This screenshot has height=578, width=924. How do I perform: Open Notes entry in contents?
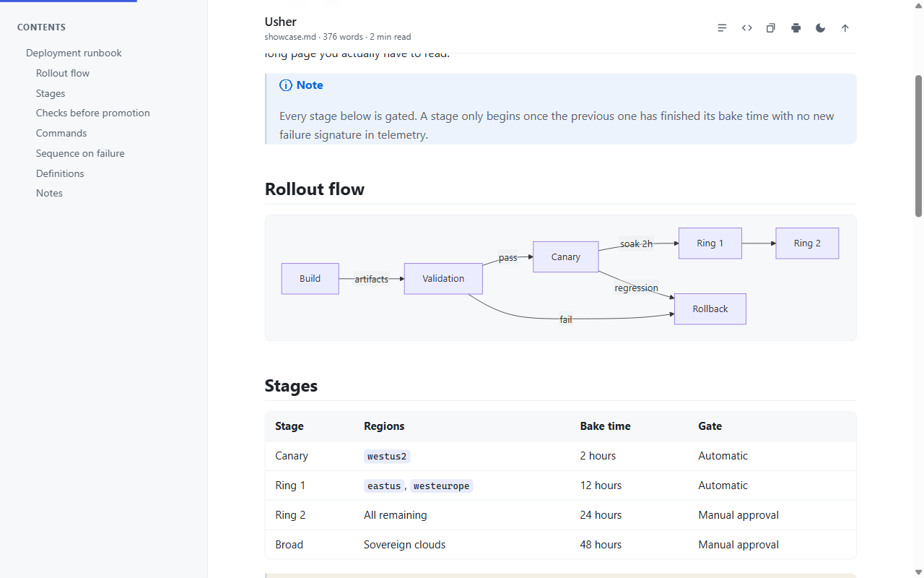(49, 193)
